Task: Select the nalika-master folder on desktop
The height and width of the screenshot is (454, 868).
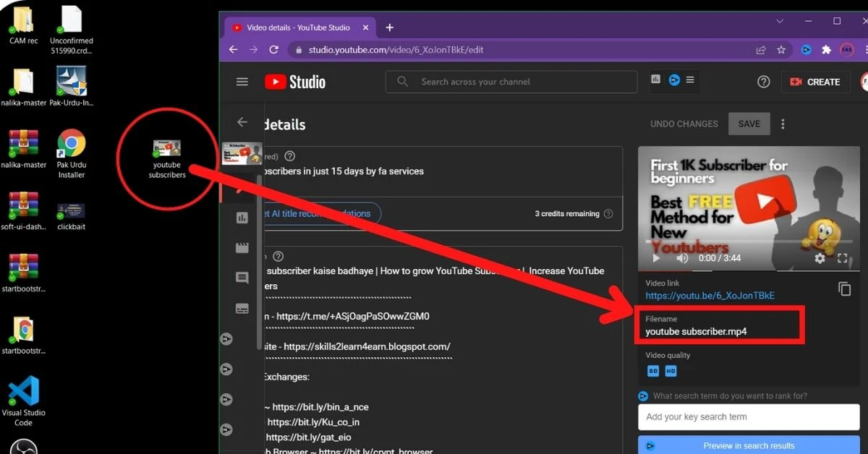Action: (23, 87)
